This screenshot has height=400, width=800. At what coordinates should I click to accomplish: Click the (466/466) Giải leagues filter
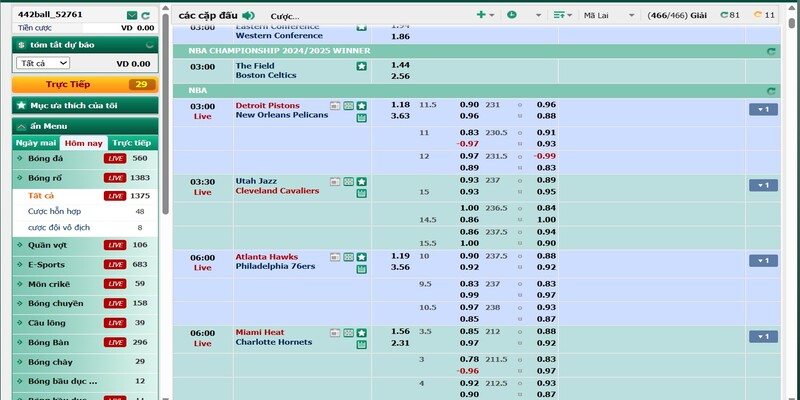677,15
